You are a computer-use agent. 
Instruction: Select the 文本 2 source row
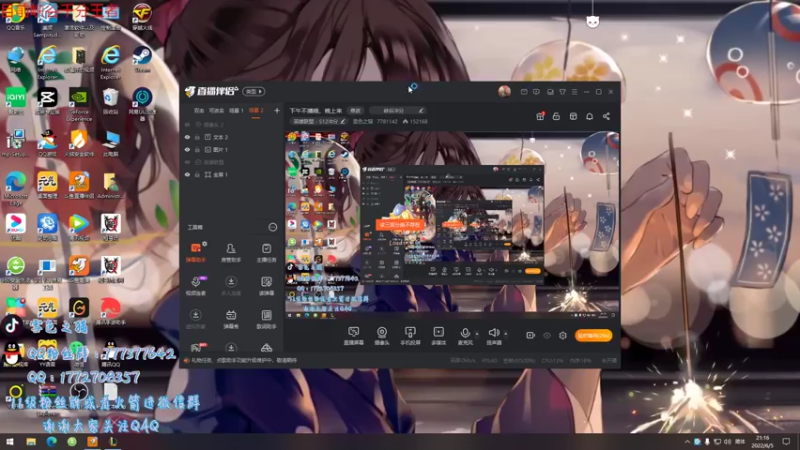[x=232, y=137]
